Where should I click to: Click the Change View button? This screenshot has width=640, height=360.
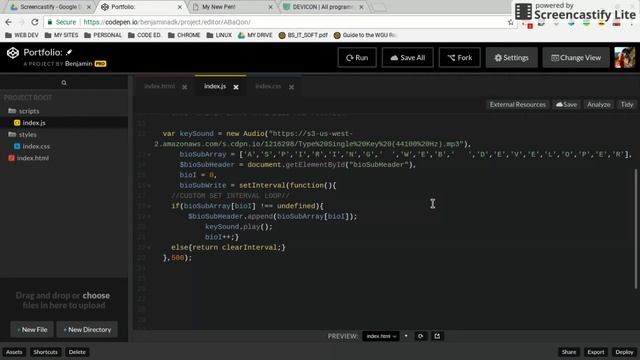pyautogui.click(x=576, y=58)
